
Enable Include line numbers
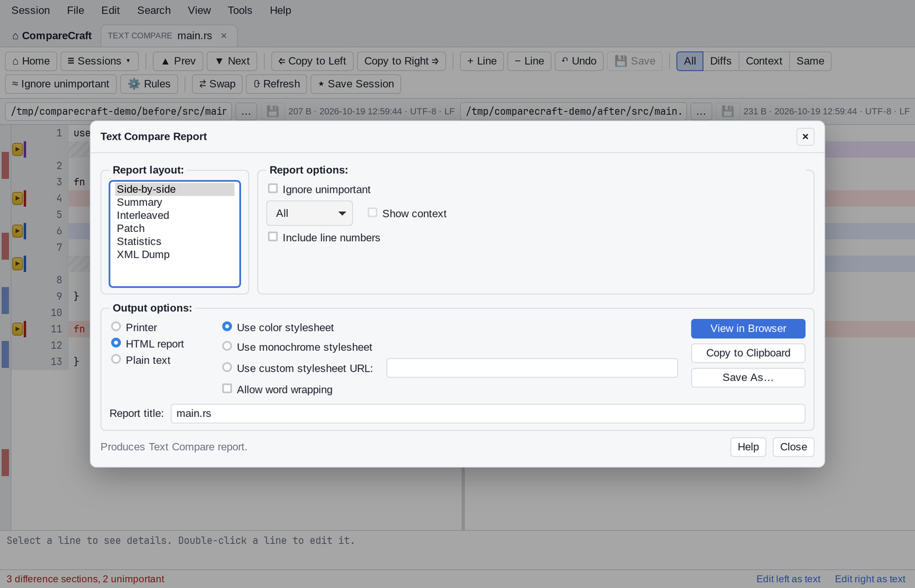click(x=273, y=237)
